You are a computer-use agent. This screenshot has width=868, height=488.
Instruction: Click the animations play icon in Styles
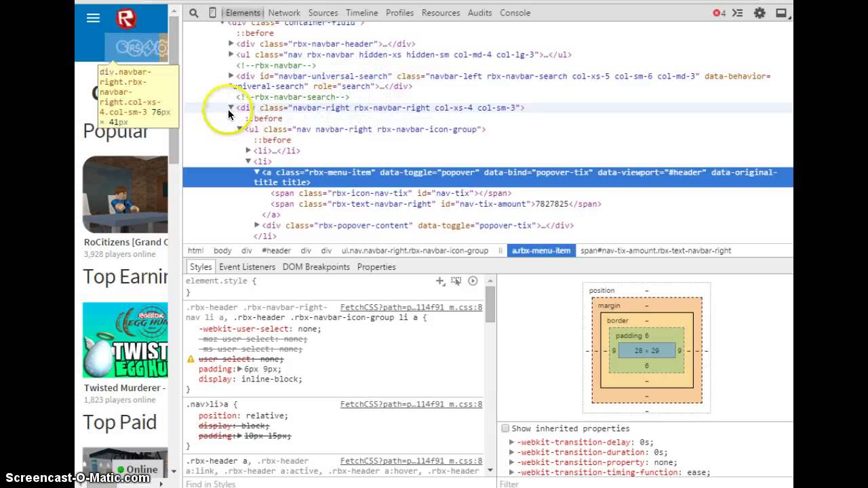[473, 281]
